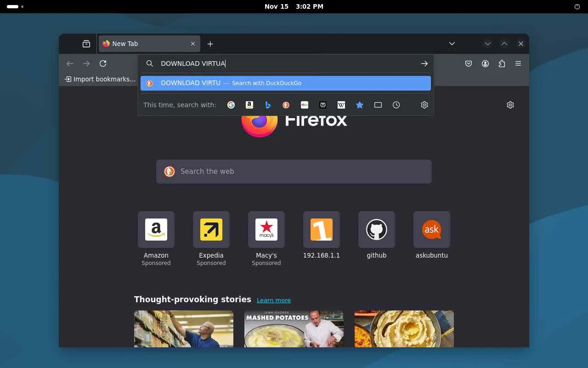Viewport: 588px width, 368px height.
Task: Search in Bookmarks via star icon
Action: 360,105
